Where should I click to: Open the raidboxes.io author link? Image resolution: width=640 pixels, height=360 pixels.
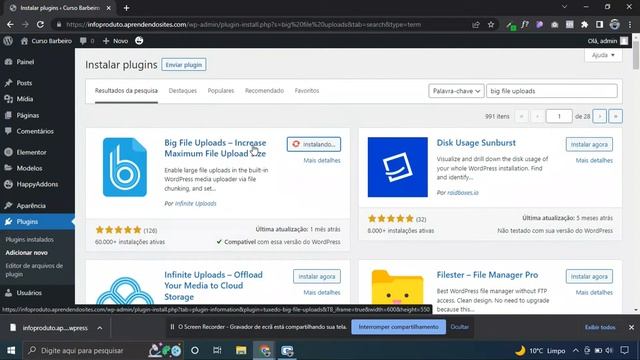pyautogui.click(x=463, y=192)
